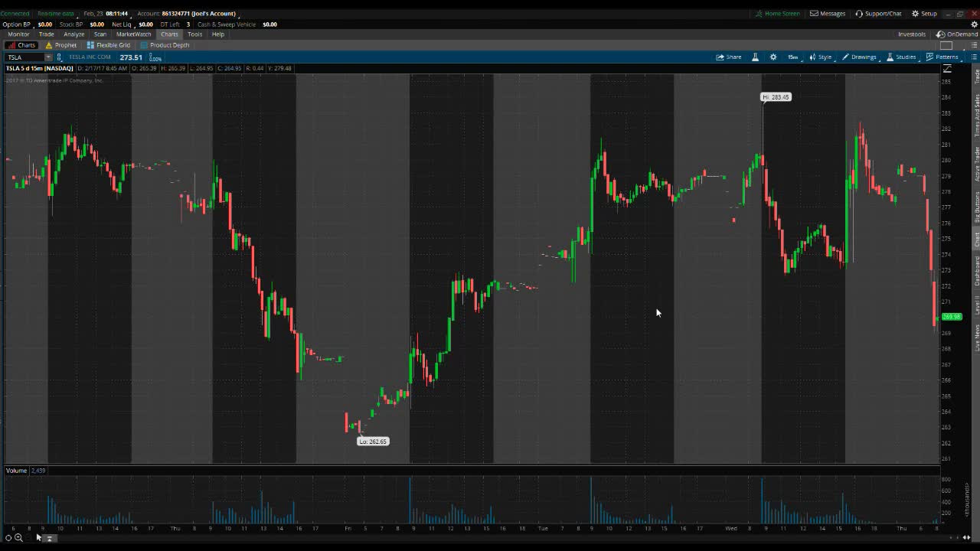The height and width of the screenshot is (551, 980).
Task: Click the Connected status indicator
Action: click(x=15, y=13)
